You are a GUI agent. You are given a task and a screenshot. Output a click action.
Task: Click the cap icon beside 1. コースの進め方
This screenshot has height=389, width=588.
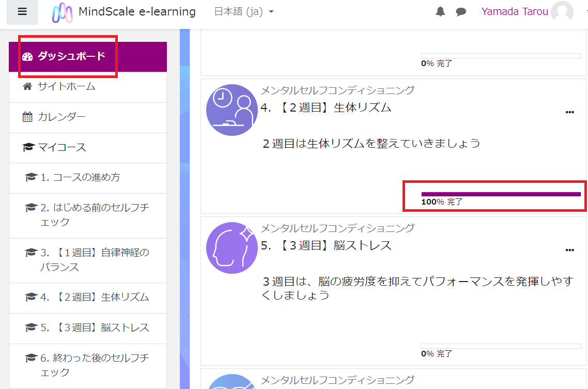point(31,177)
